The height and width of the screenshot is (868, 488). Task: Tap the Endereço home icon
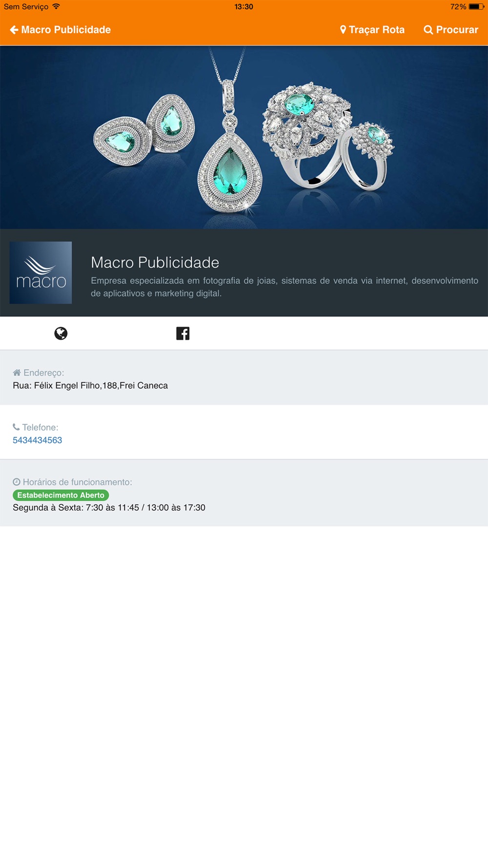(17, 372)
